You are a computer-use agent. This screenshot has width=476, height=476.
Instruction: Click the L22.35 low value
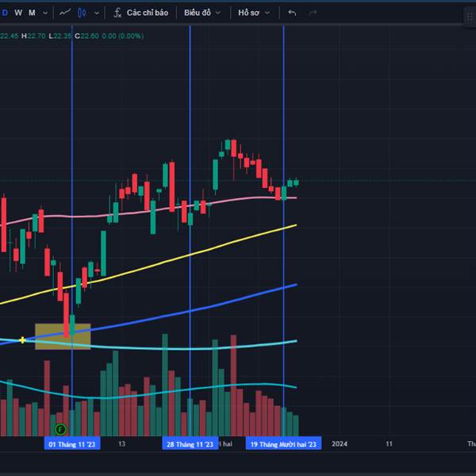click(59, 36)
